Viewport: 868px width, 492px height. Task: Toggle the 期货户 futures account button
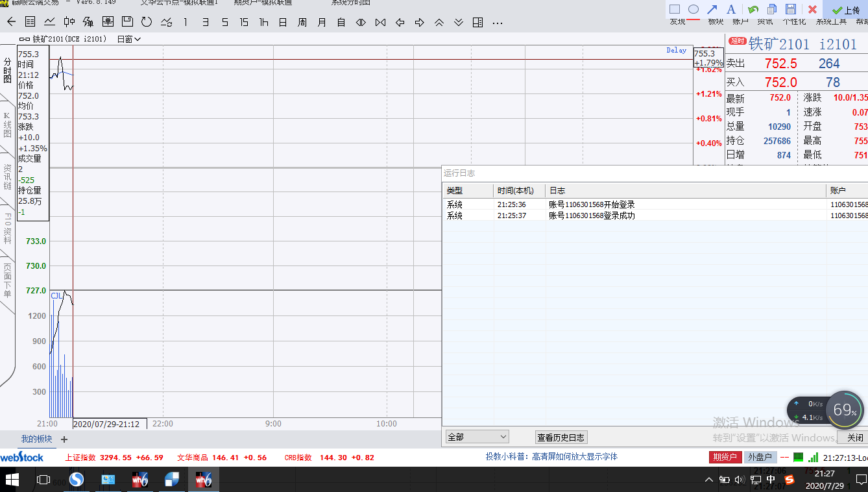(725, 457)
